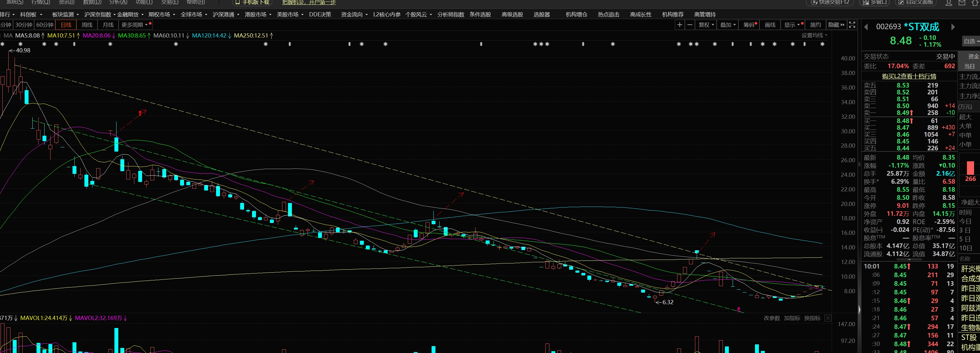Open the 机构增仓 tab

576,15
